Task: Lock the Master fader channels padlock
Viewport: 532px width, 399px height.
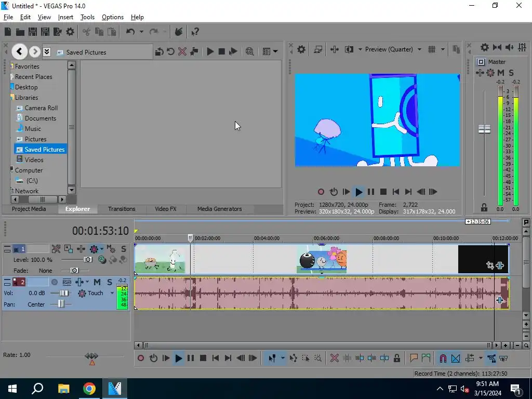Action: coord(484,207)
